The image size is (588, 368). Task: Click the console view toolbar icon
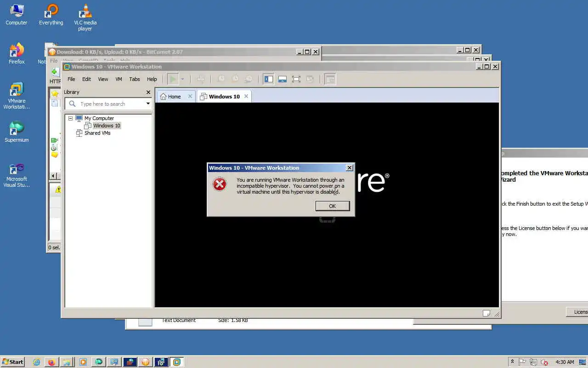click(x=330, y=79)
